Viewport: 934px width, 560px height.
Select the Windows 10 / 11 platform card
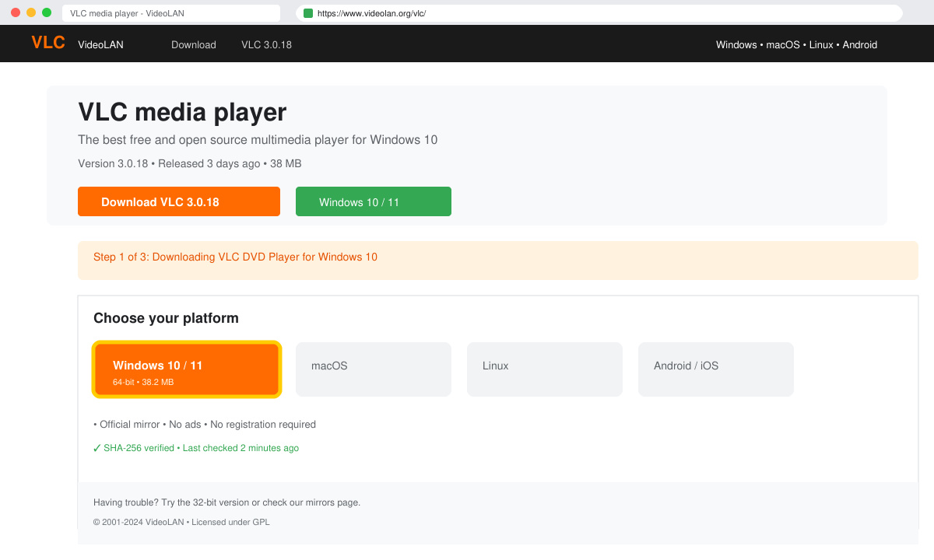tap(187, 369)
